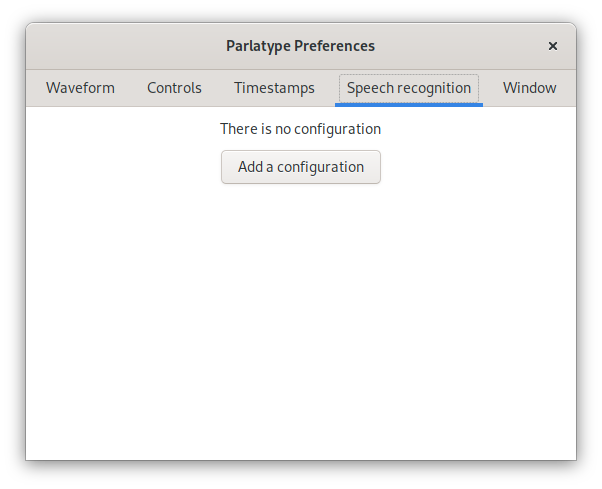The image size is (602, 489).
Task: Open window behavior preferences
Action: 529,88
